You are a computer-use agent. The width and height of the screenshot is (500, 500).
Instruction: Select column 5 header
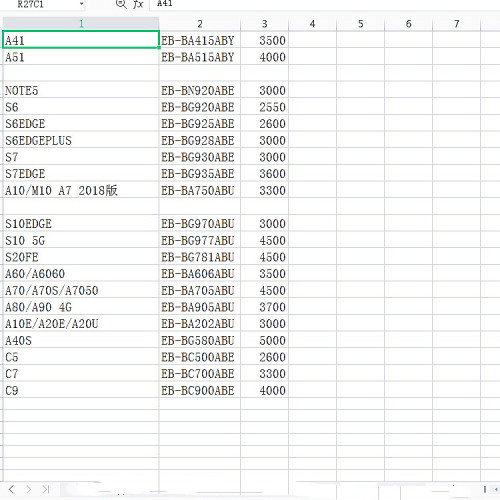click(360, 24)
